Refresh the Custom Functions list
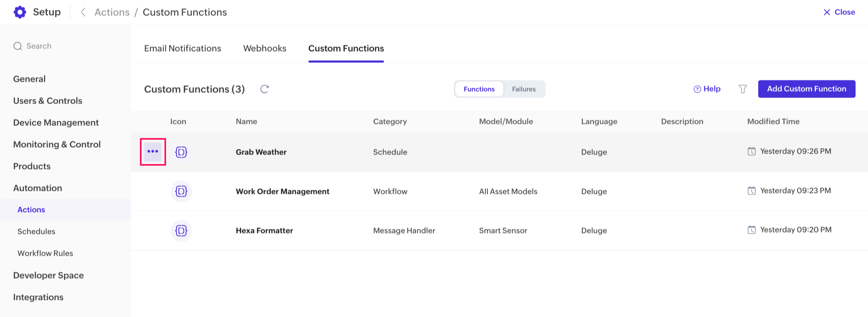Image resolution: width=868 pixels, height=317 pixels. tap(264, 89)
